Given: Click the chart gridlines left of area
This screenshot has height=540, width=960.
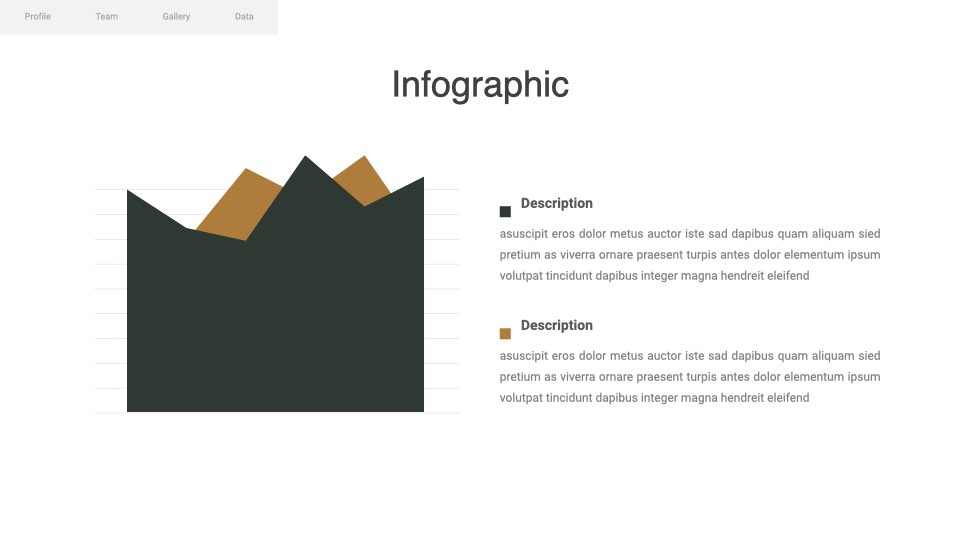Looking at the screenshot, I should tap(111, 301).
